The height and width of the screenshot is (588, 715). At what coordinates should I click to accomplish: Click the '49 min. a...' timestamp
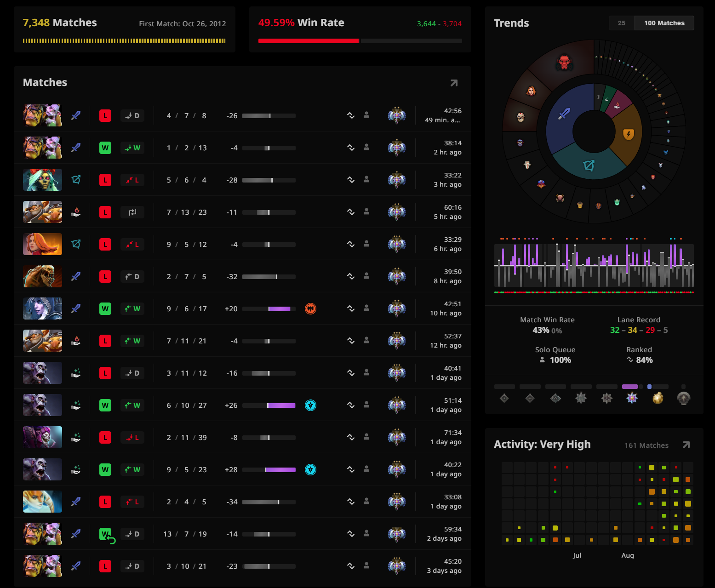click(x=442, y=120)
